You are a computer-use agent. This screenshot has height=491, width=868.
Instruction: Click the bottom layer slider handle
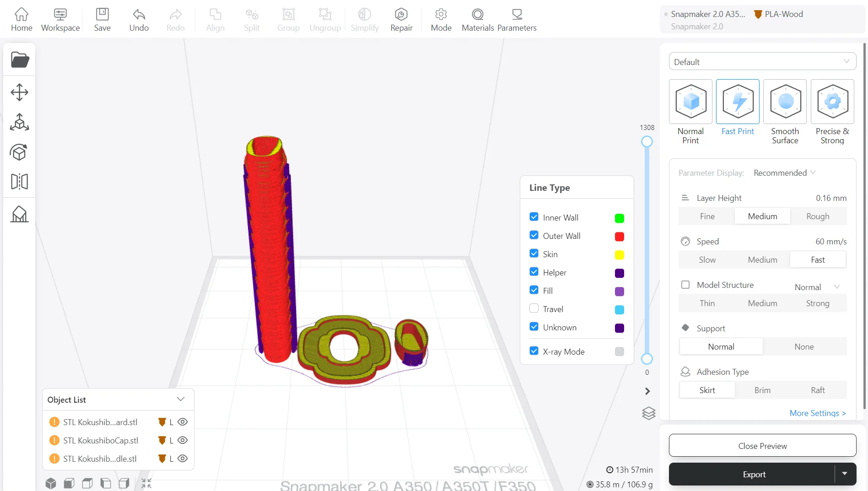point(647,359)
